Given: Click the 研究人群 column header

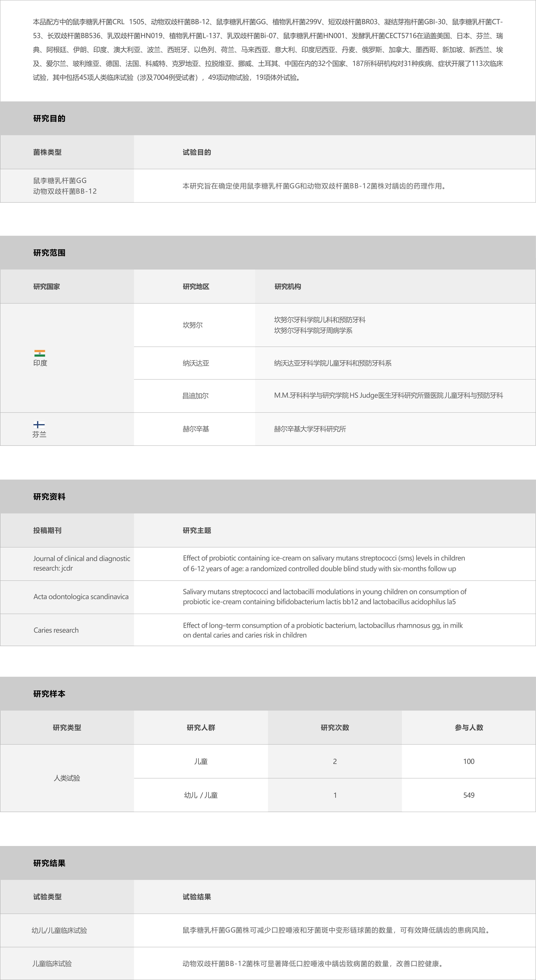Looking at the screenshot, I should [201, 727].
